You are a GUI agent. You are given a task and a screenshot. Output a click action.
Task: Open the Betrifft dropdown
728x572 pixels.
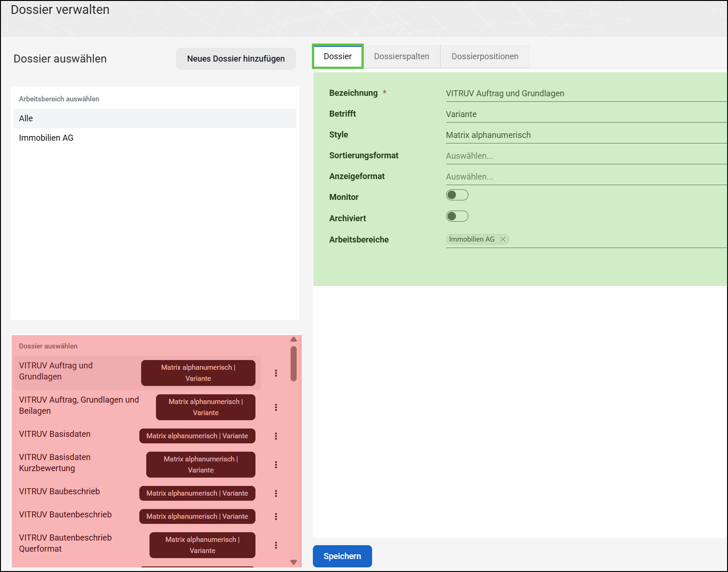point(586,114)
